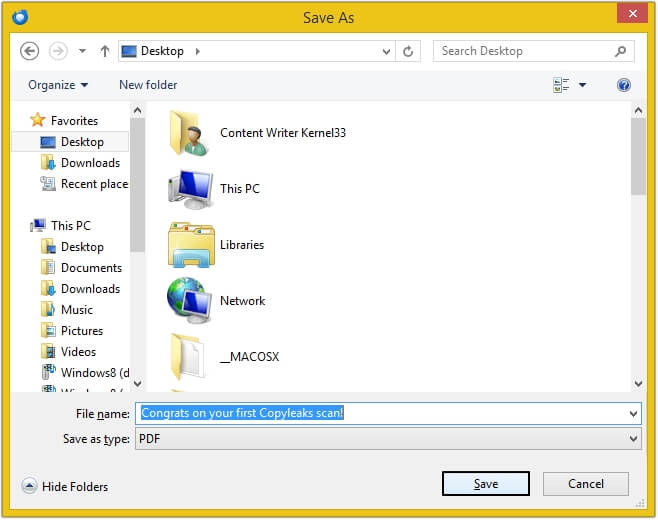
Task: Select the __MACOSX folder icon
Action: point(188,357)
